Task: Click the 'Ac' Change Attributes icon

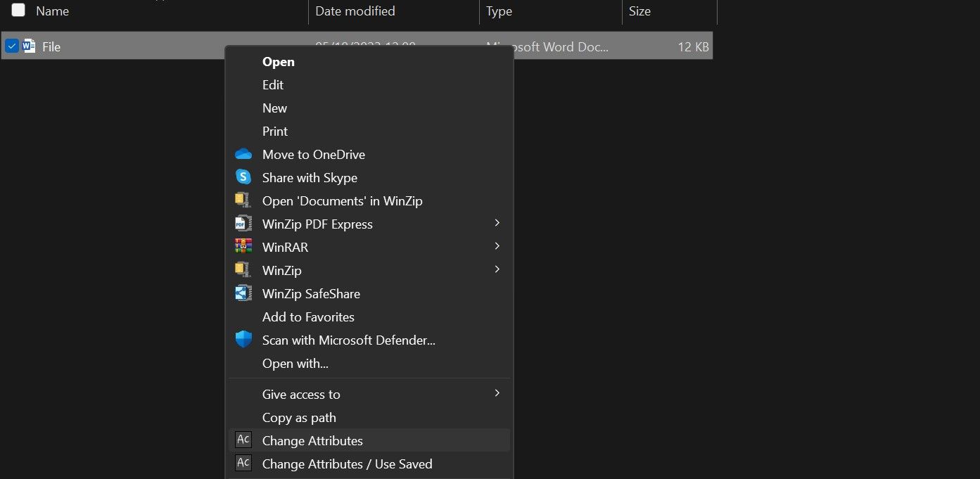Action: coord(243,440)
